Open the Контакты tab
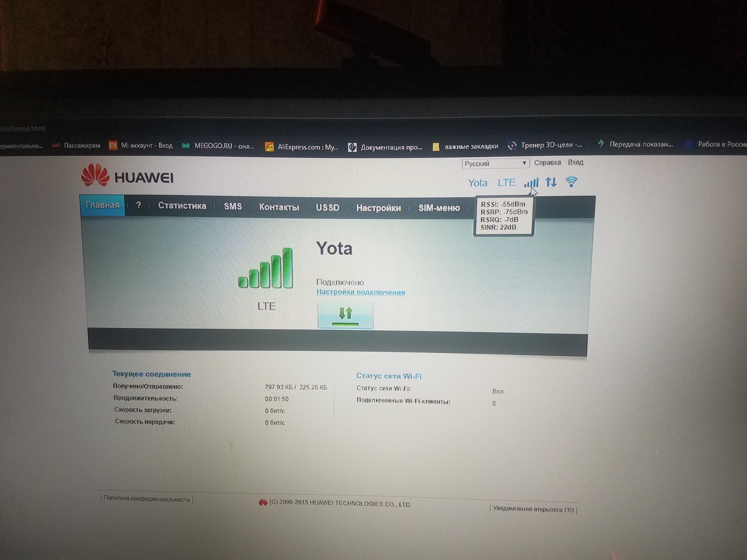This screenshot has width=747, height=560. [279, 207]
